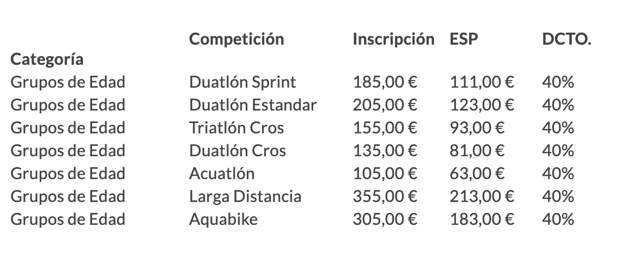Image resolution: width=644 pixels, height=257 pixels.
Task: Click the Categoría column header
Action: click(47, 59)
